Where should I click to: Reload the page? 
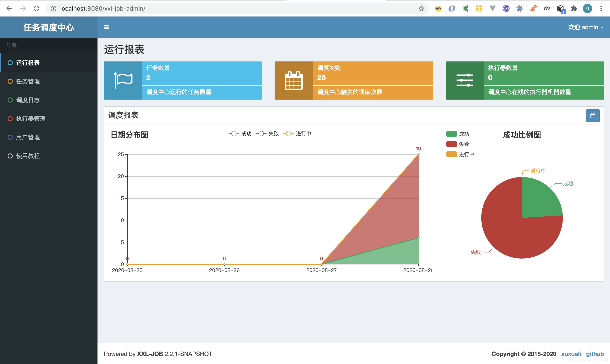pos(36,9)
